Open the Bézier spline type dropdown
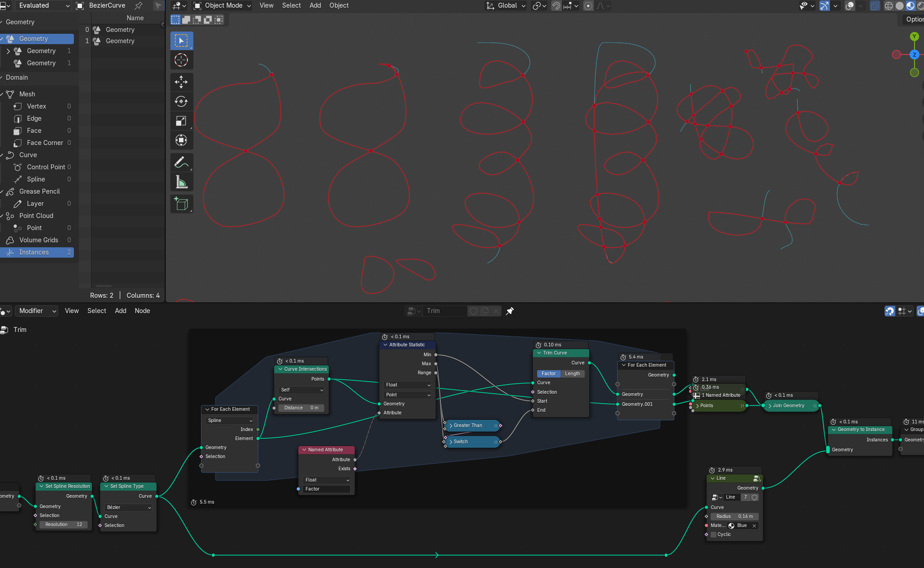 (128, 508)
